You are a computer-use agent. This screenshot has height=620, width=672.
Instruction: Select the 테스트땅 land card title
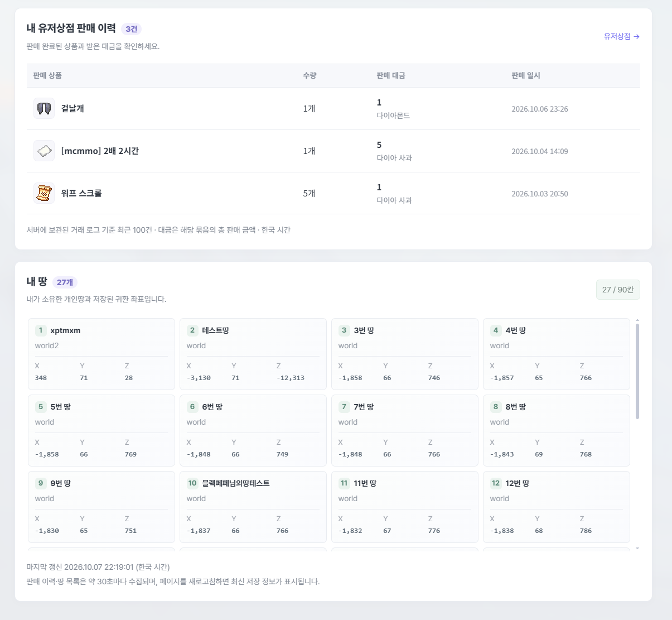[215, 330]
